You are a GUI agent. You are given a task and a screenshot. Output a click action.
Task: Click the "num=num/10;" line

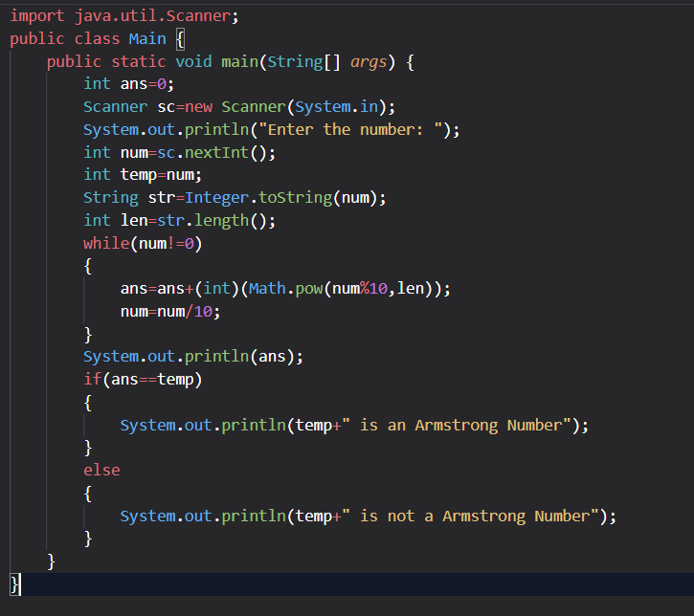click(x=170, y=312)
